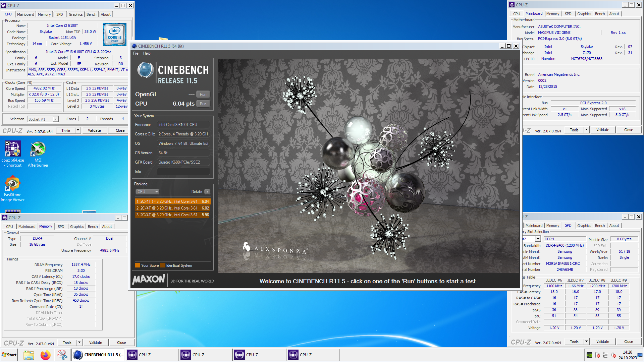This screenshot has height=362, width=644.
Task: Switch to Mainboard tab in top-left CPU-Z
Action: [25, 14]
